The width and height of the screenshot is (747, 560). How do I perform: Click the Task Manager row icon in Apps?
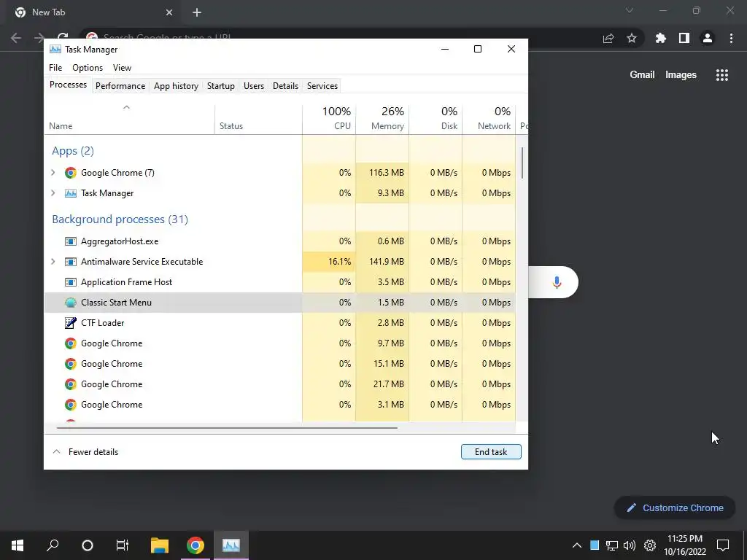click(x=71, y=193)
